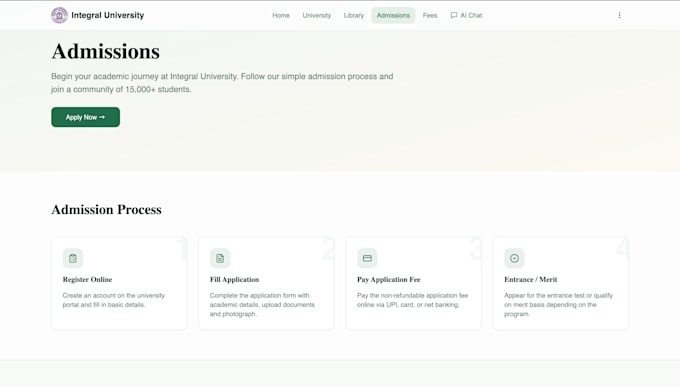The image size is (680, 387).
Task: Click the Entrance / Merit checkmark icon
Action: tap(514, 258)
